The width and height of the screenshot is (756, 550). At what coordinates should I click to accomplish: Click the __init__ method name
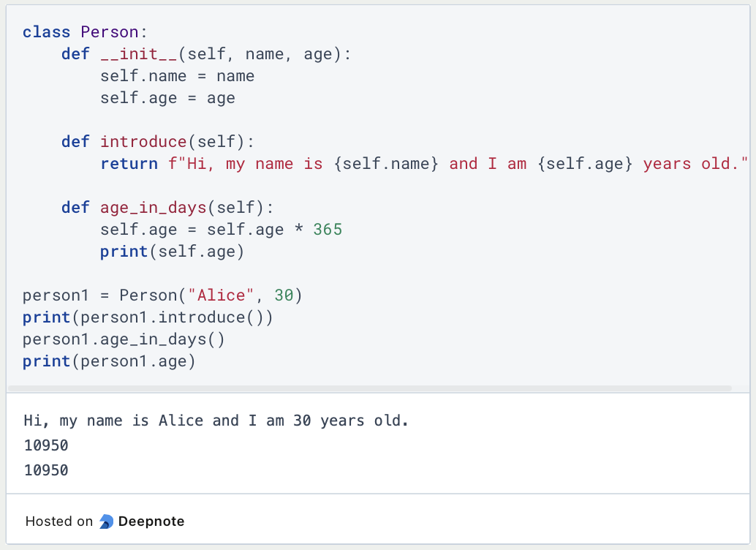point(139,54)
